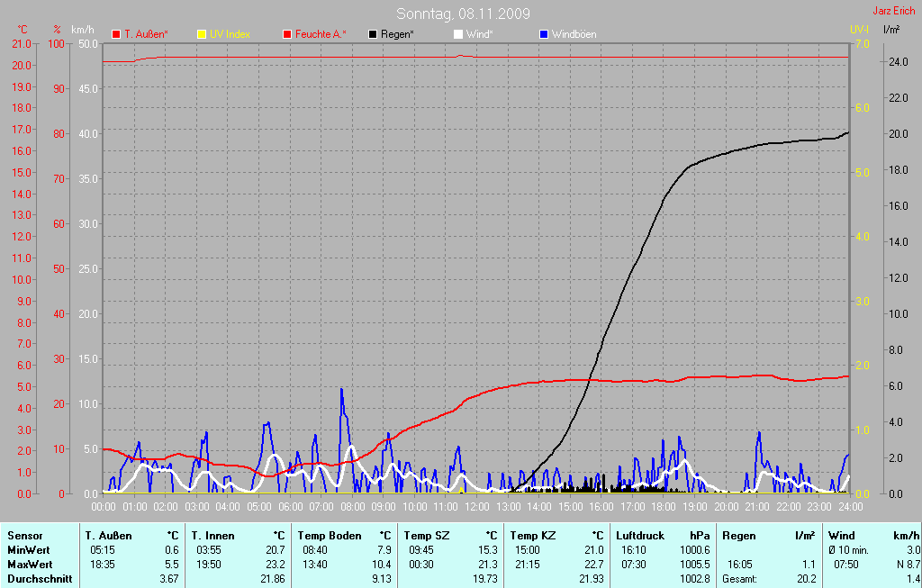Select the Temp Boden column header

point(329,536)
